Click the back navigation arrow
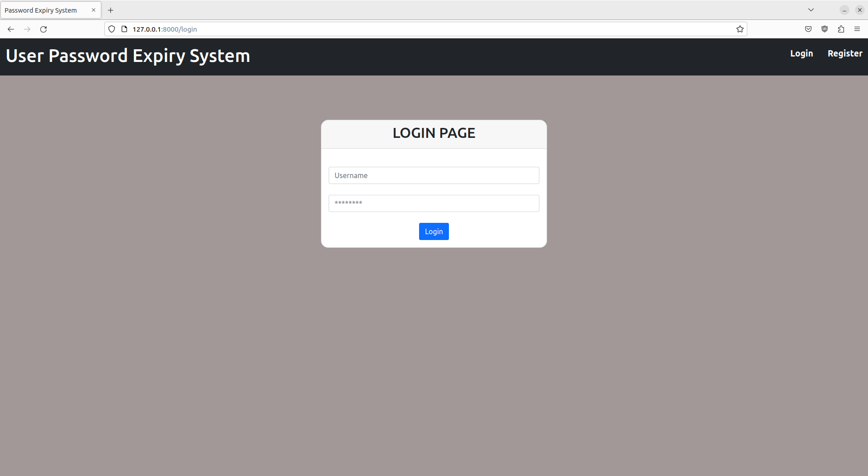Viewport: 868px width, 476px height. tap(10, 29)
